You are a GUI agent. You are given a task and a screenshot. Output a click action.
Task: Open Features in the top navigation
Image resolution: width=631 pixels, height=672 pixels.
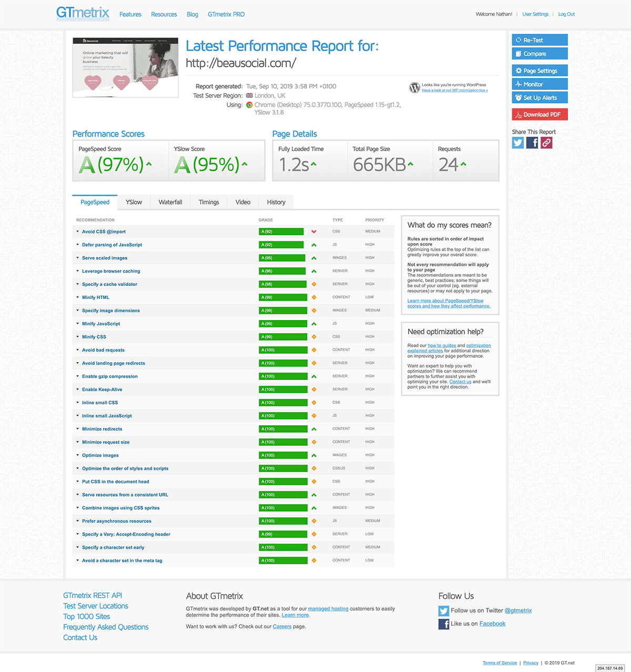coord(130,14)
